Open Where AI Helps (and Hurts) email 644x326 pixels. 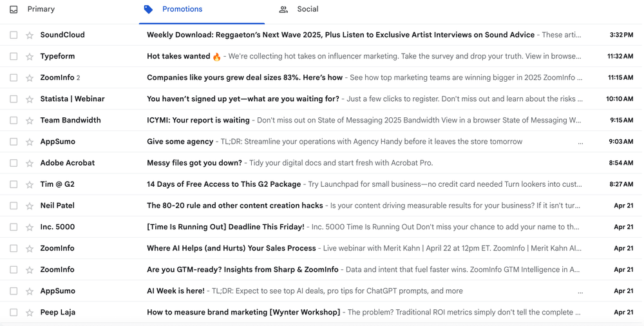[x=232, y=249]
